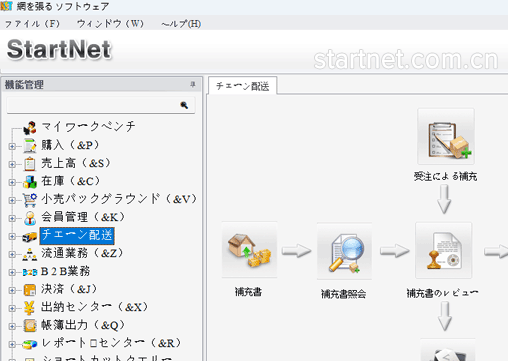This screenshot has width=508, height=361.
Task: Click the 補充書 label text
Action: pos(248,292)
